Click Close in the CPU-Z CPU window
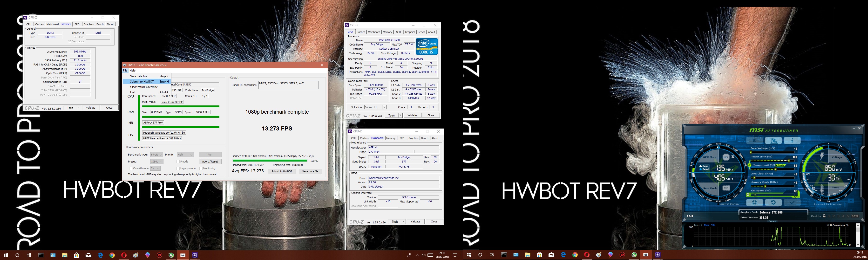The width and height of the screenshot is (868, 260). click(431, 115)
